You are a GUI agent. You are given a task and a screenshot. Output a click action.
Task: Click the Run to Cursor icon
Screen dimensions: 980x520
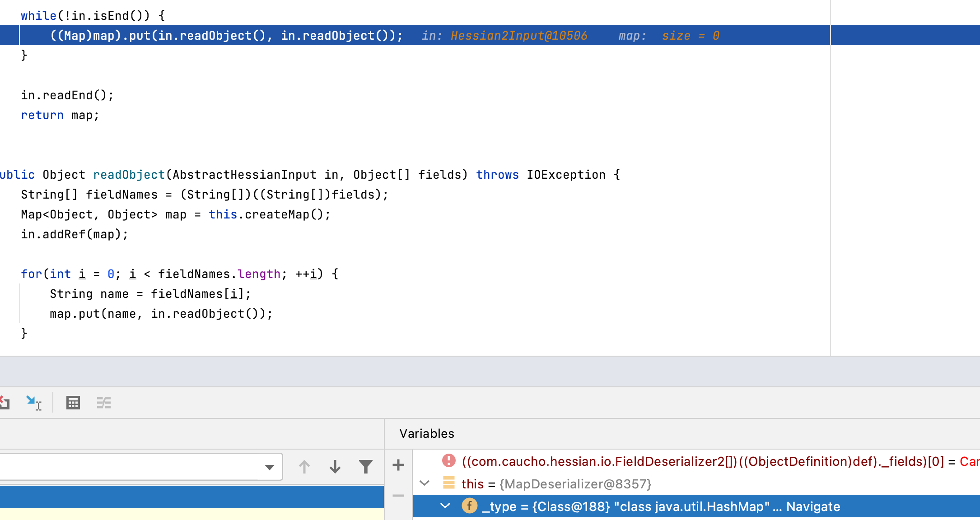point(33,402)
